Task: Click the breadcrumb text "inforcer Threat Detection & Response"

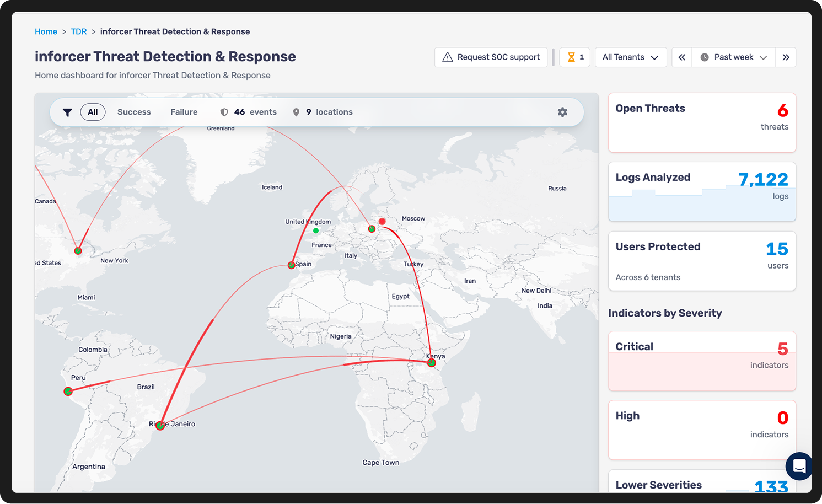Action: [x=175, y=31]
